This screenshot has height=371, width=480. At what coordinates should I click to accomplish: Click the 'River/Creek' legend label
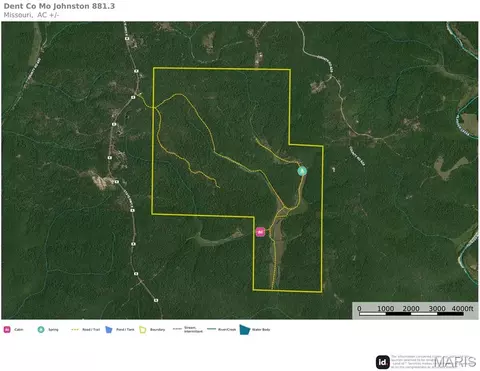[227, 330]
